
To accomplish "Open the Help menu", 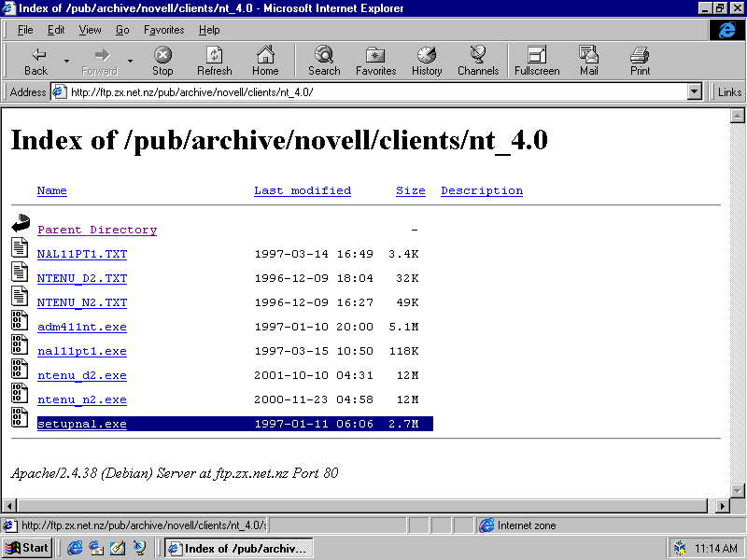I will [209, 30].
